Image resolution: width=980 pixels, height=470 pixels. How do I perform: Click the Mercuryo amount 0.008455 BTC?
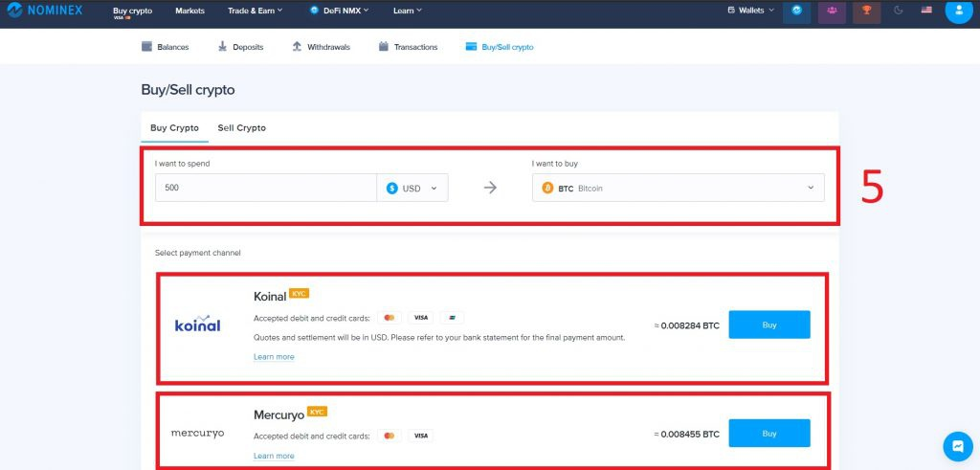coord(687,434)
